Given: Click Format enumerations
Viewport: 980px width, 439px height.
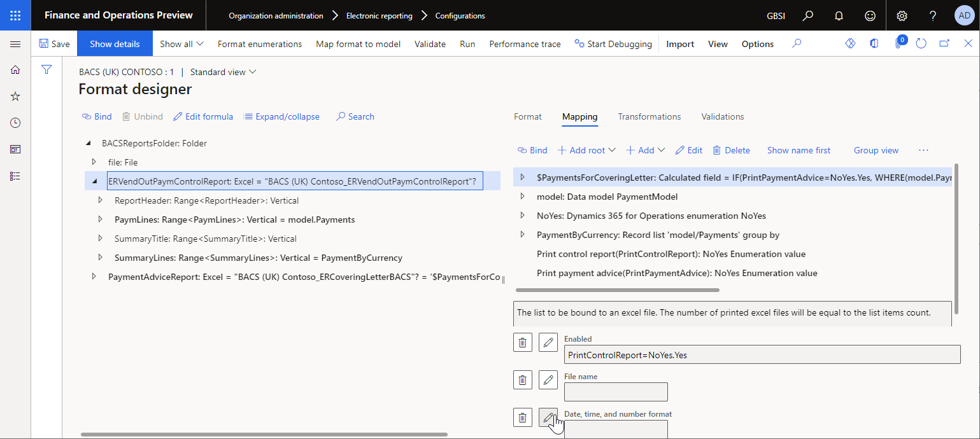Looking at the screenshot, I should click(260, 44).
